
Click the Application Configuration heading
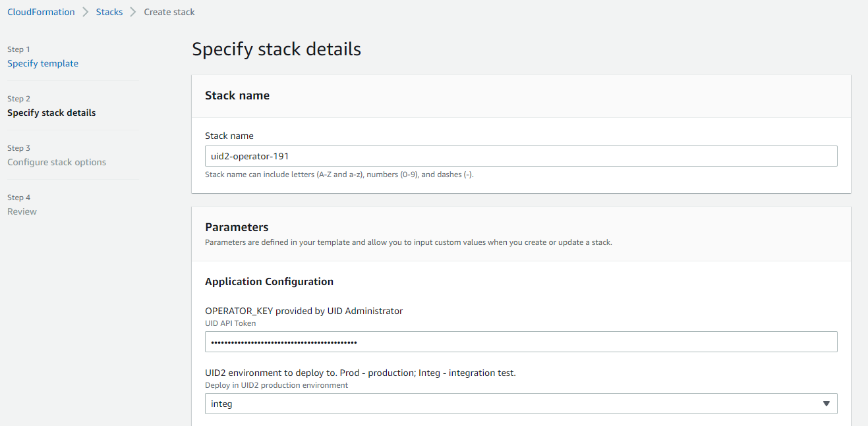coord(268,281)
